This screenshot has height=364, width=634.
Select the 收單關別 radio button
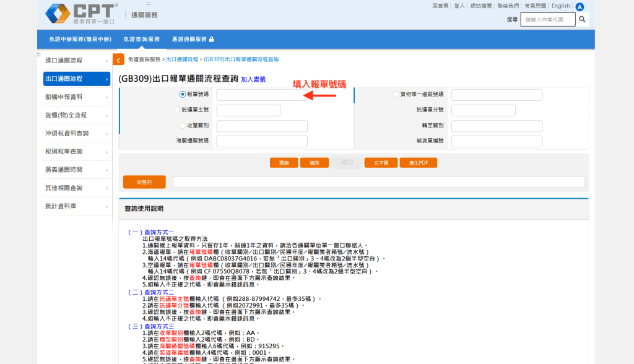183,126
